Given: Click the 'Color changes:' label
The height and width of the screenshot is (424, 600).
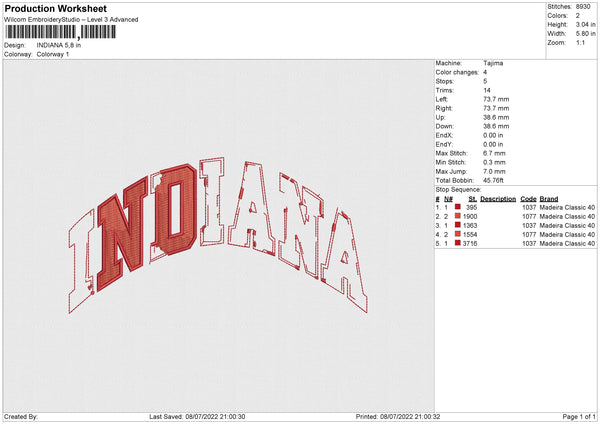Looking at the screenshot, I should [x=457, y=72].
